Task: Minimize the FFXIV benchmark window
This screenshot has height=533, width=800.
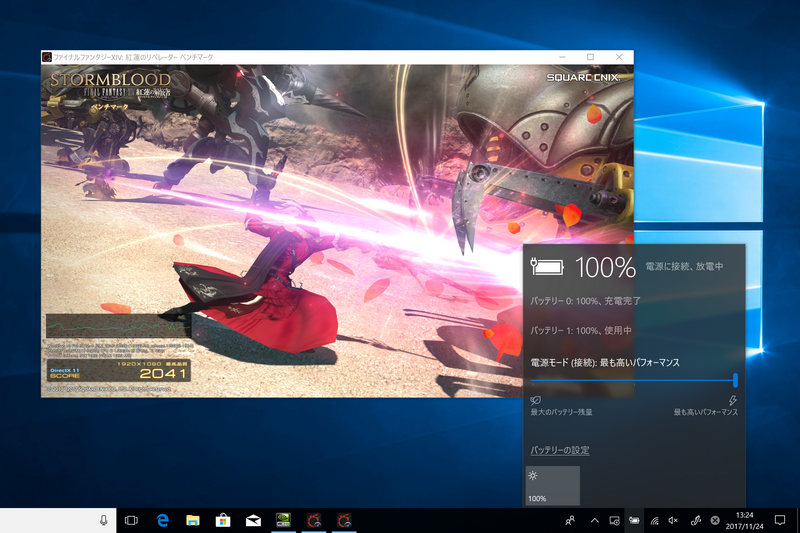Action: pyautogui.click(x=562, y=57)
